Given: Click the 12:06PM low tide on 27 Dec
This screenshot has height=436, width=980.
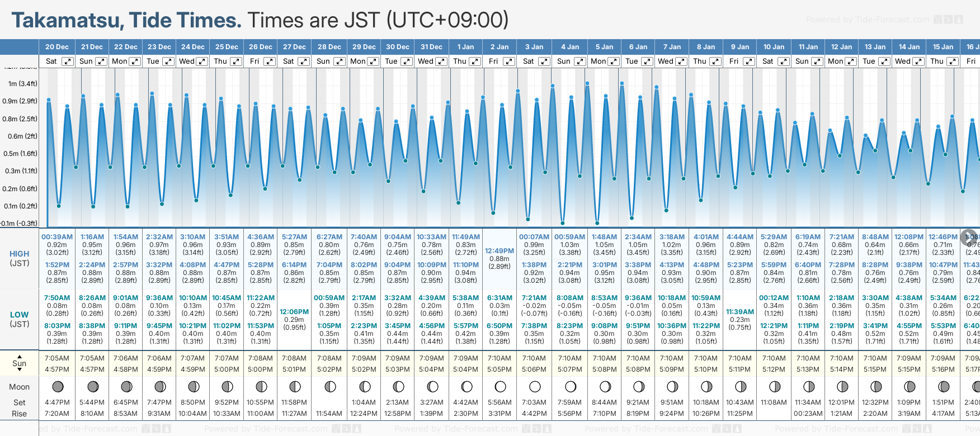Looking at the screenshot, I should [294, 319].
